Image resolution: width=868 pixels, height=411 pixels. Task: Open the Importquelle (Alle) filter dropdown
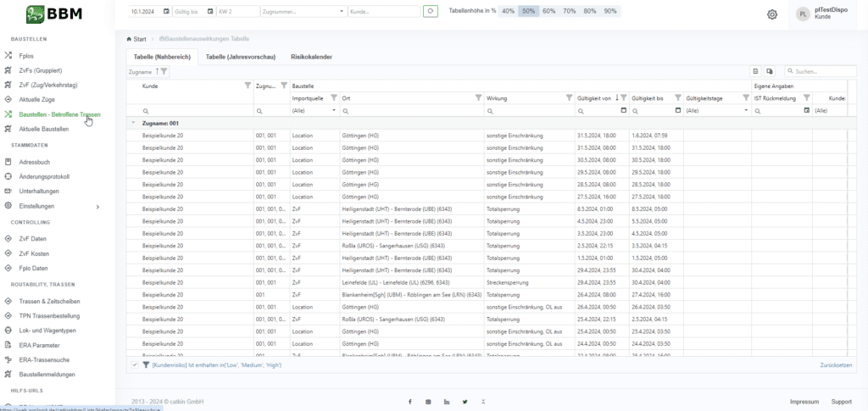pyautogui.click(x=314, y=110)
